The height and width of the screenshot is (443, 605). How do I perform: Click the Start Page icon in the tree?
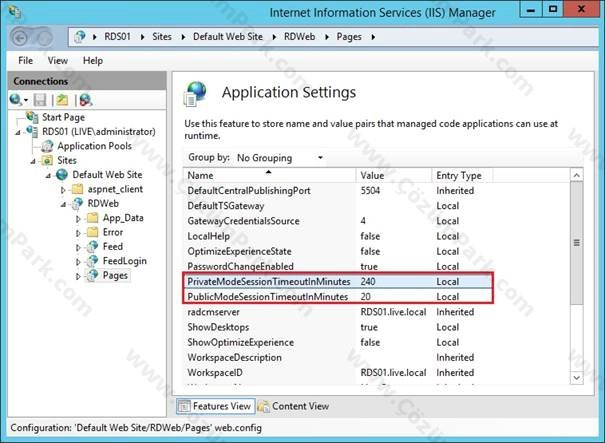tap(32, 117)
